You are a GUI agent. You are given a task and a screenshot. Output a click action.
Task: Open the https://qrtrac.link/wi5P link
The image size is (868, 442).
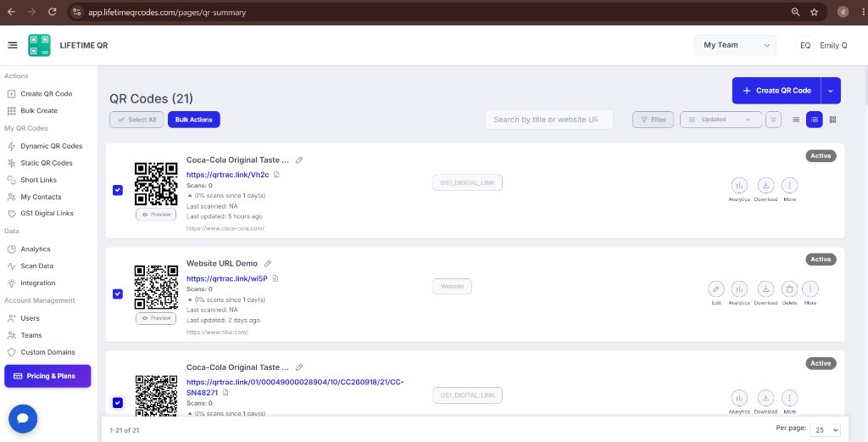pos(227,278)
